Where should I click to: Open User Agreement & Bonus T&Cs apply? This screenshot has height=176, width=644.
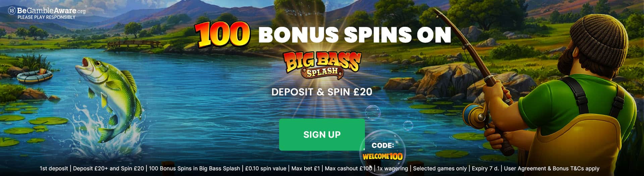pos(552,169)
